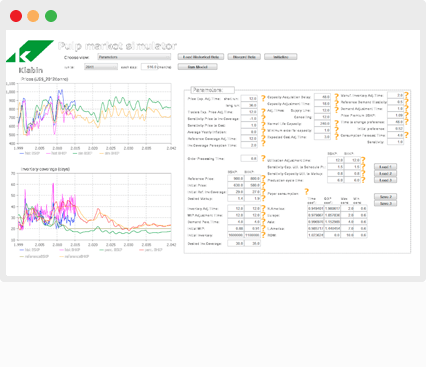426x367 pixels.
Task: Click help icon for Initial Inventory row
Action: [x=263, y=235]
